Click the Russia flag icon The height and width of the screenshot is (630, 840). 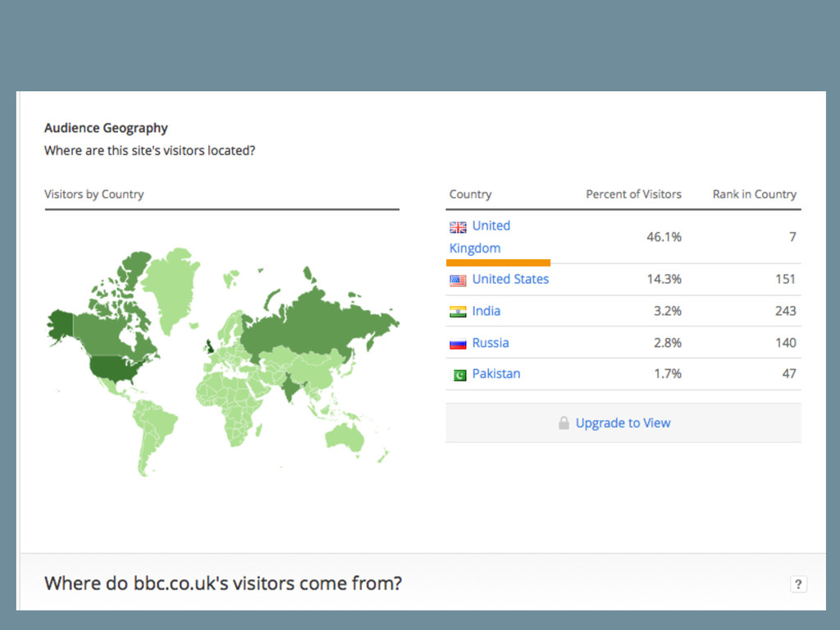pyautogui.click(x=458, y=344)
